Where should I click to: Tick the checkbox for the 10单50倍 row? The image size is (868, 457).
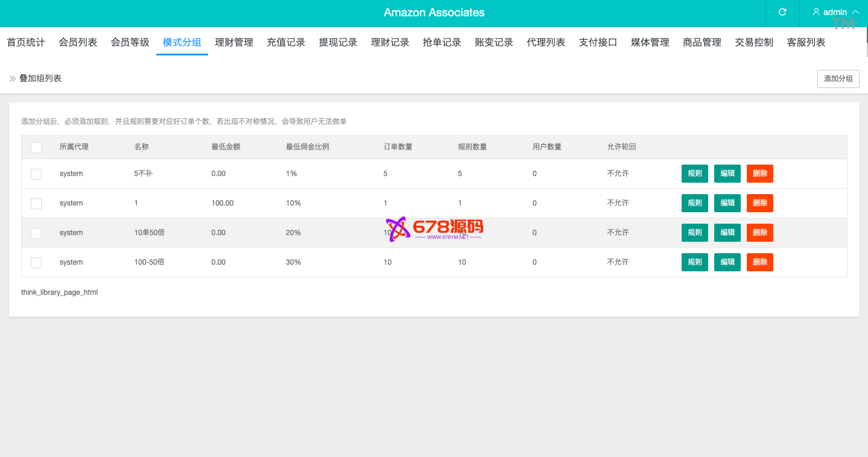coord(36,233)
